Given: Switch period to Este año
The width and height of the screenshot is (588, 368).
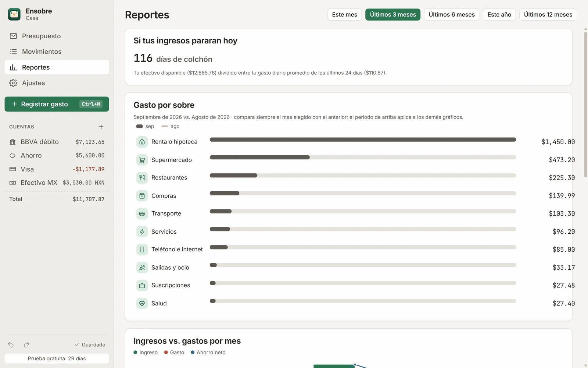Looking at the screenshot, I should 499,15.
